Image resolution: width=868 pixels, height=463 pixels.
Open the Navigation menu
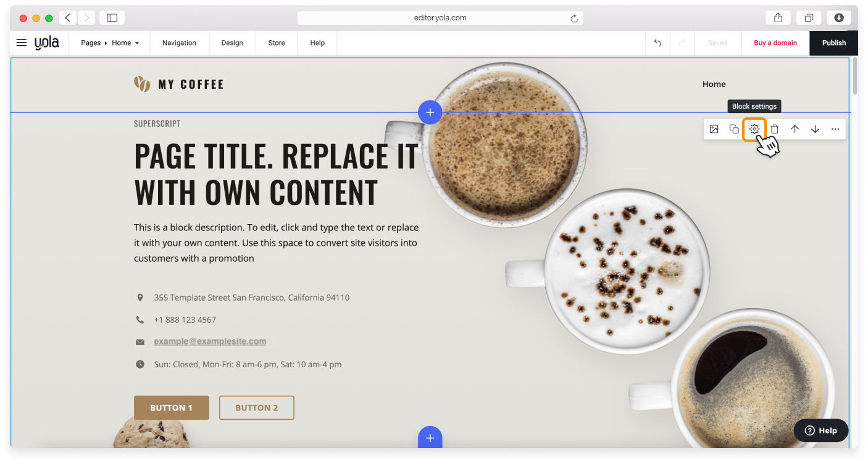tap(179, 43)
